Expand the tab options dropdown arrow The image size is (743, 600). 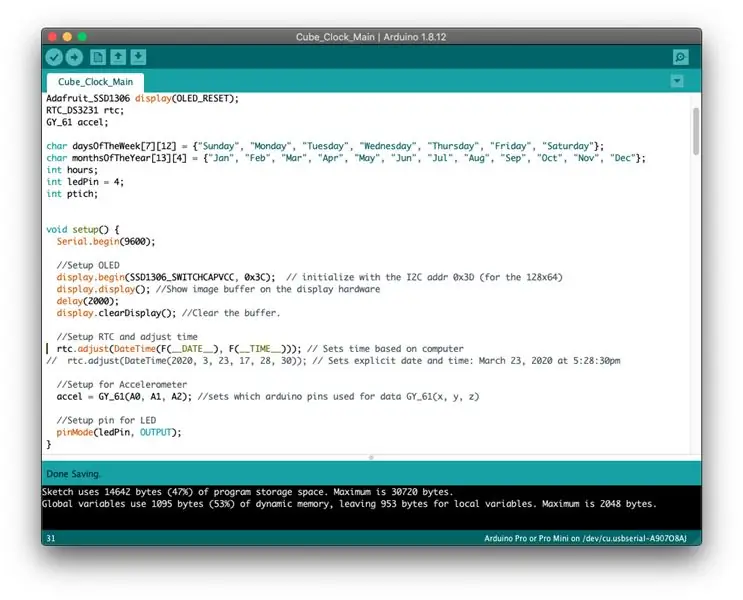677,81
